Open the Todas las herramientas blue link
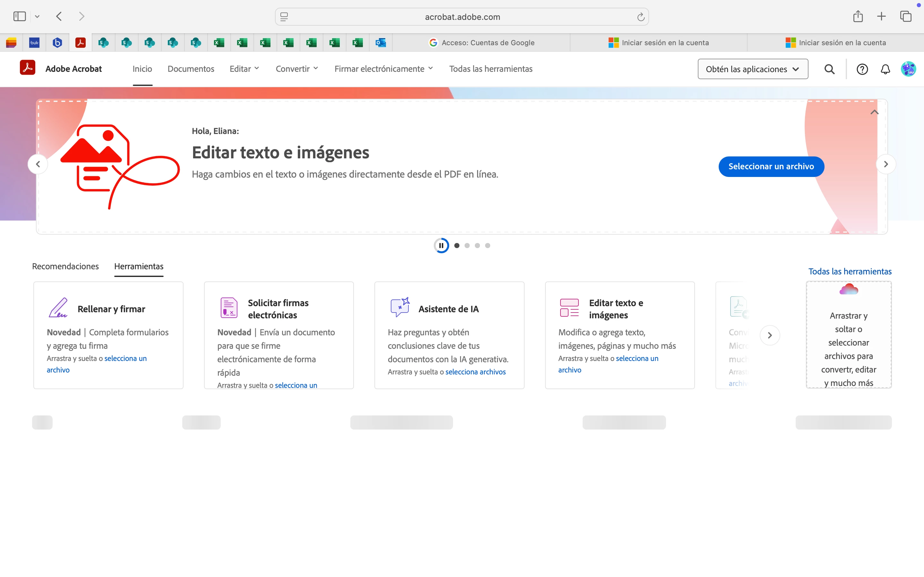This screenshot has width=924, height=577. click(850, 271)
